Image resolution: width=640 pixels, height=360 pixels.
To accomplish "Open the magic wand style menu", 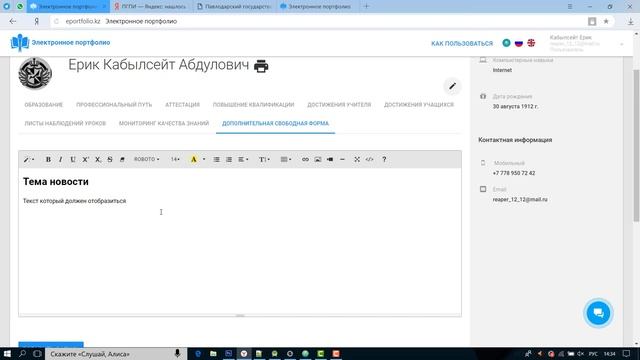I will 29,160.
